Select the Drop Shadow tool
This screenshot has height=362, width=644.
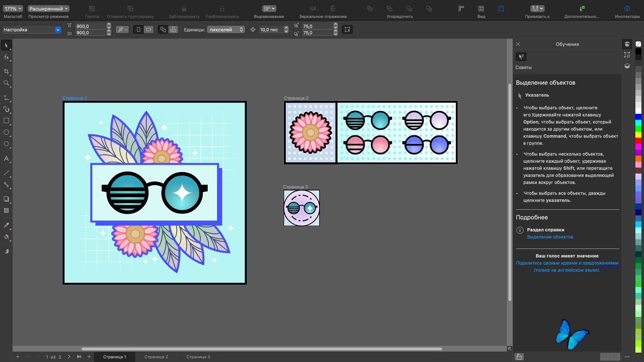(x=6, y=199)
